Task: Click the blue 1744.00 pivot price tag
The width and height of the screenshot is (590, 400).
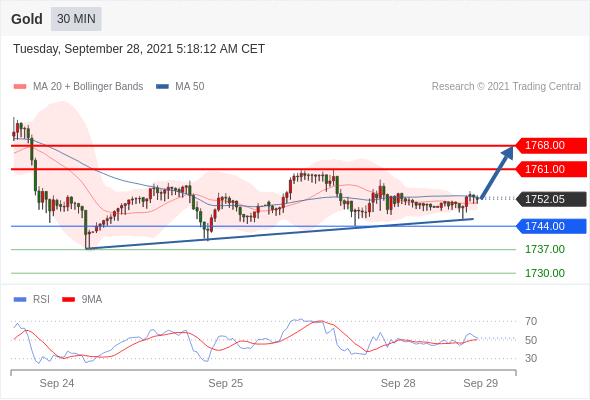Action: [551, 226]
